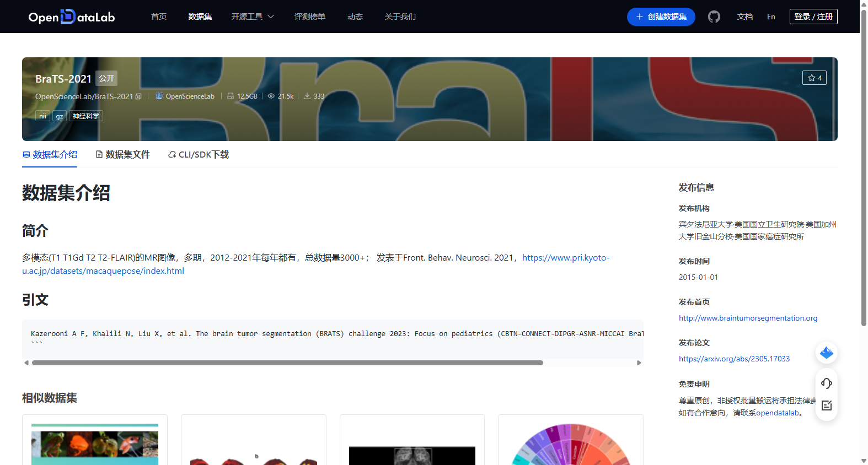Open the OpenScienceLab organization link
The width and height of the screenshot is (868, 465).
coord(190,96)
